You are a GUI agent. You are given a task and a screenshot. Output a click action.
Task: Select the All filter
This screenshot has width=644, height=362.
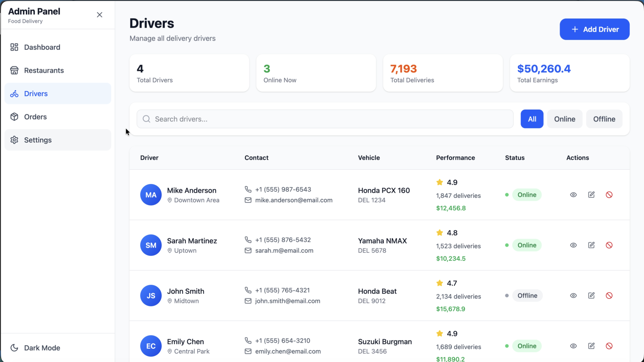coord(532,119)
